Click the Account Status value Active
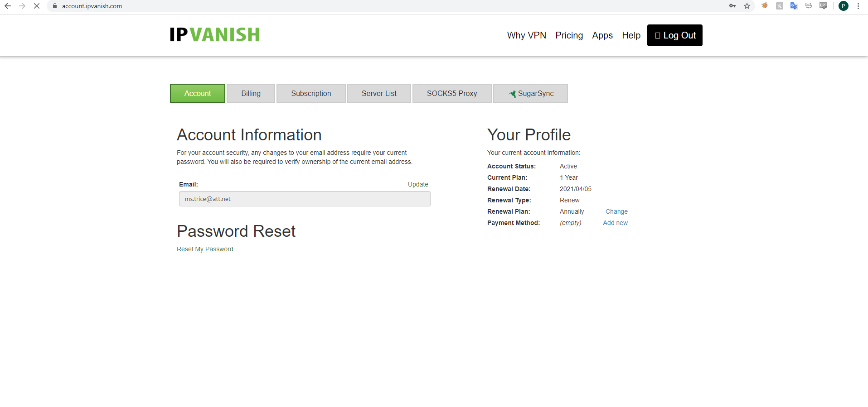The image size is (868, 407). (568, 166)
